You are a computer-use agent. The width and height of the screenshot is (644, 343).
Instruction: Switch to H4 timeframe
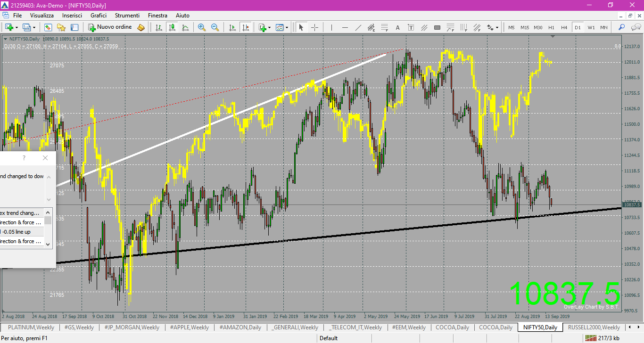pyautogui.click(x=564, y=27)
